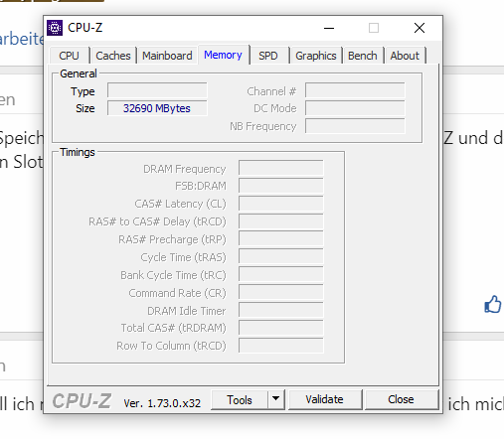504x439 pixels.
Task: Select the Memory tab
Action: coord(223,55)
